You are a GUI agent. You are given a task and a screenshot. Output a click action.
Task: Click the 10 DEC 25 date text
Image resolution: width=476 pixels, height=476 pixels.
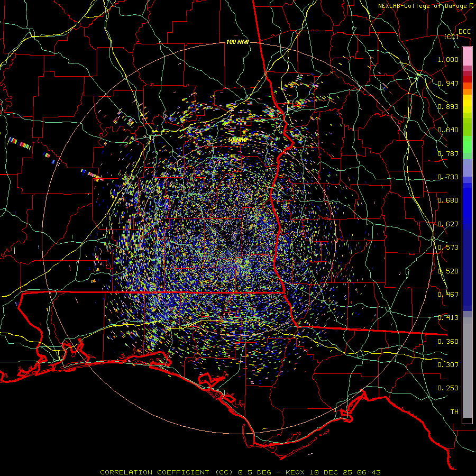[x=331, y=472]
